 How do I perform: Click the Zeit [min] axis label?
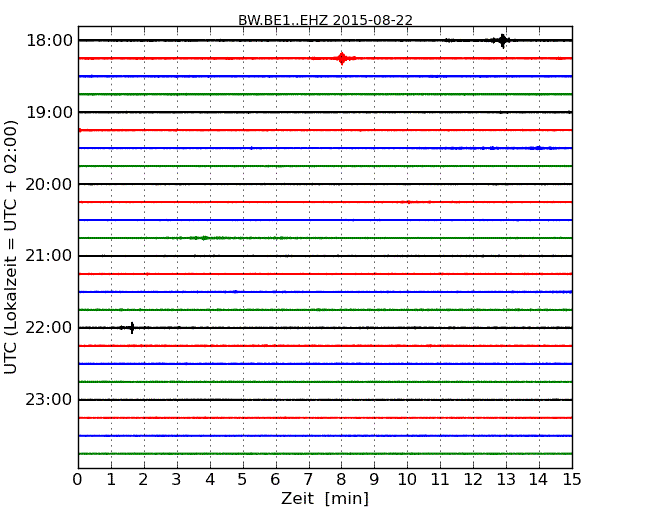(x=325, y=498)
